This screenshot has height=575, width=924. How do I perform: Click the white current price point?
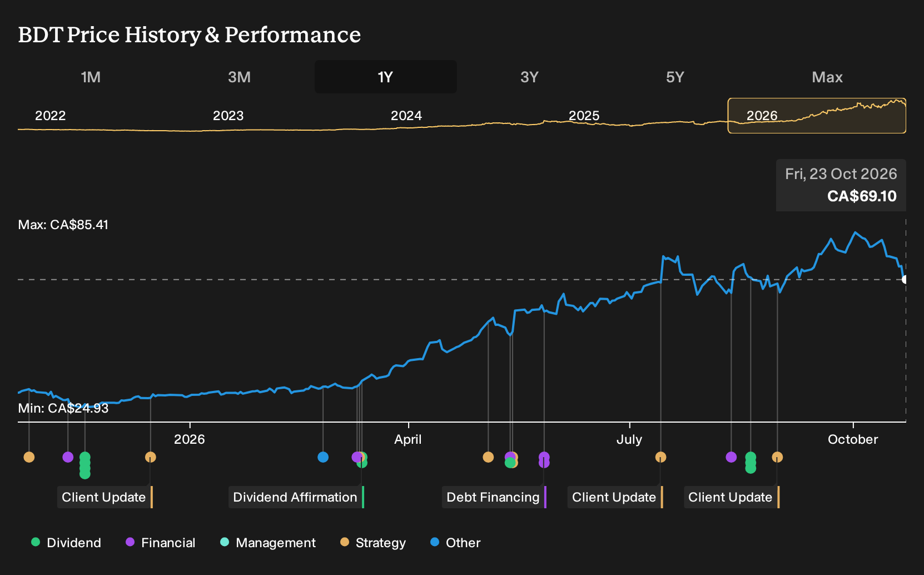pyautogui.click(x=905, y=279)
